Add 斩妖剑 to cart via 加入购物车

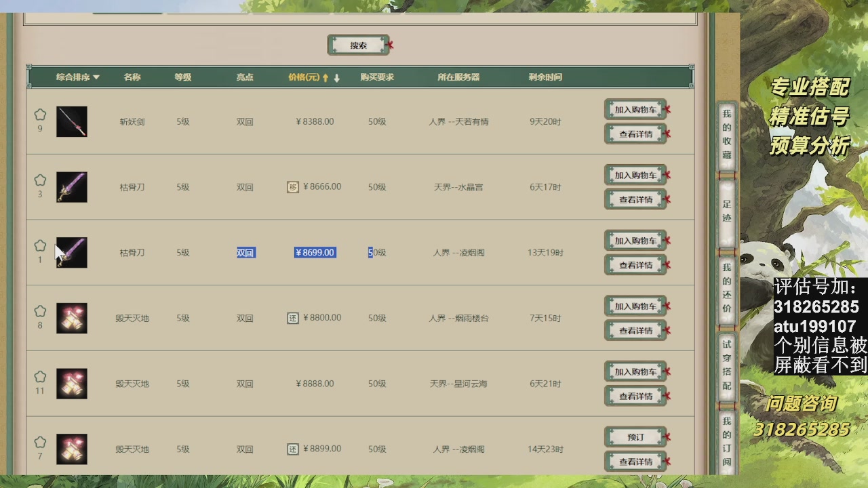click(x=635, y=110)
